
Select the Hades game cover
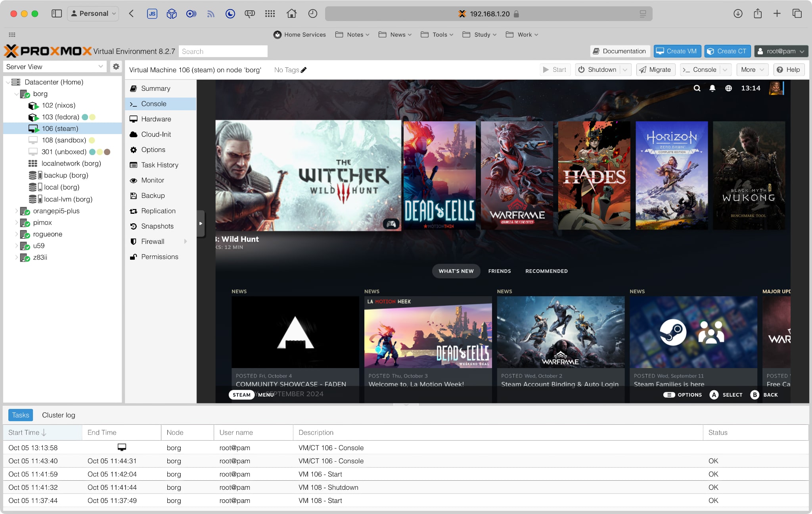point(594,175)
